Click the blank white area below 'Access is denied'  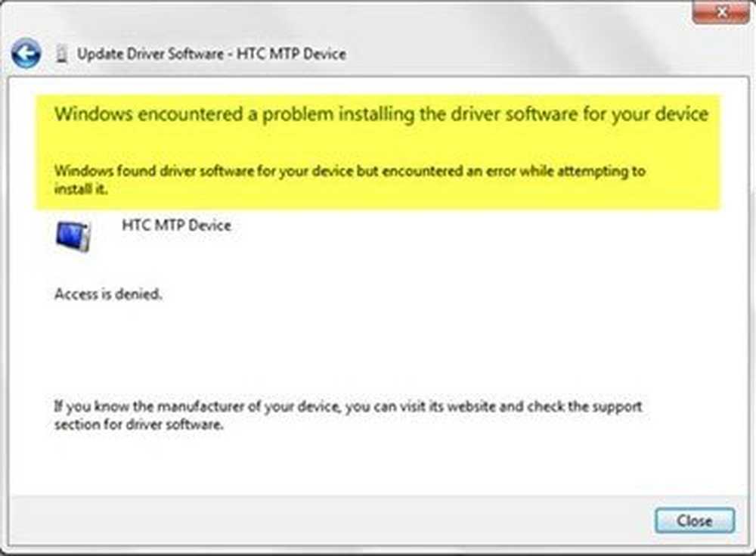[376, 347]
